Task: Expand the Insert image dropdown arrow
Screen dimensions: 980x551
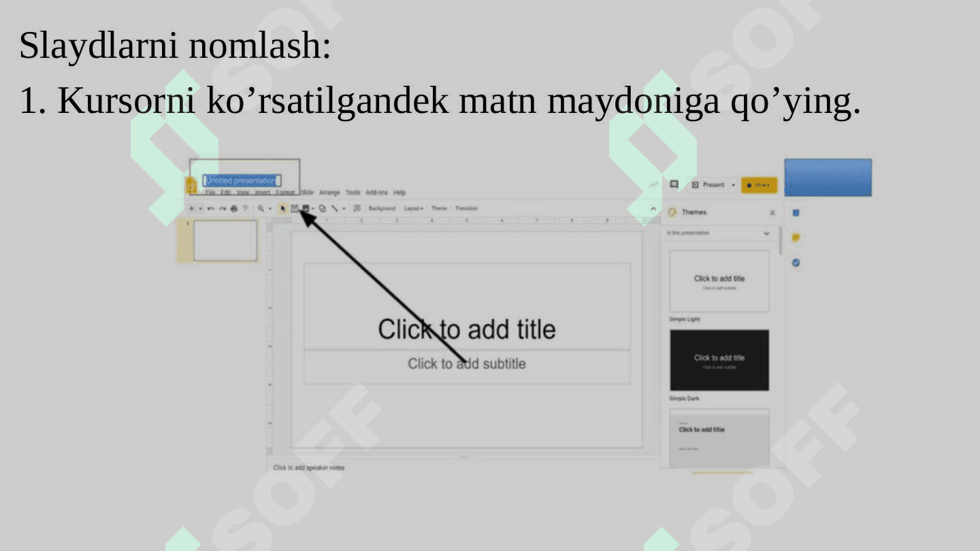Action: click(x=313, y=209)
